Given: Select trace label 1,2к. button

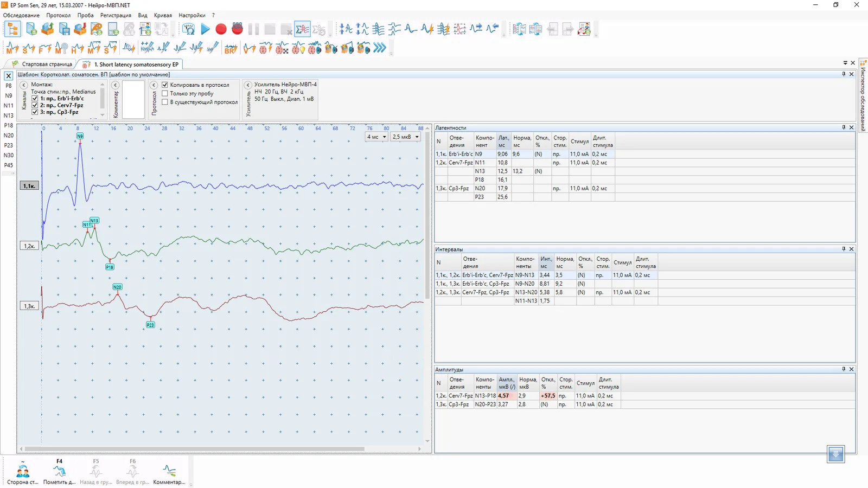Looking at the screenshot, I should pos(29,246).
